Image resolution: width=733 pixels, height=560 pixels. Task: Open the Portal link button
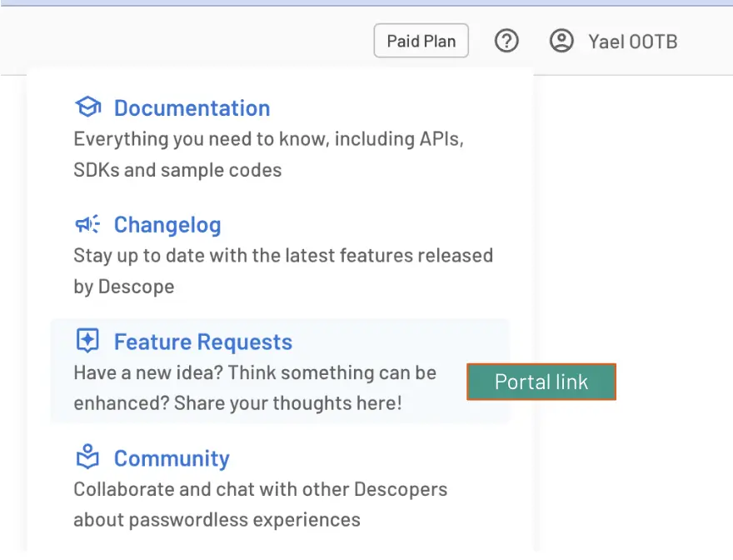[541, 382]
